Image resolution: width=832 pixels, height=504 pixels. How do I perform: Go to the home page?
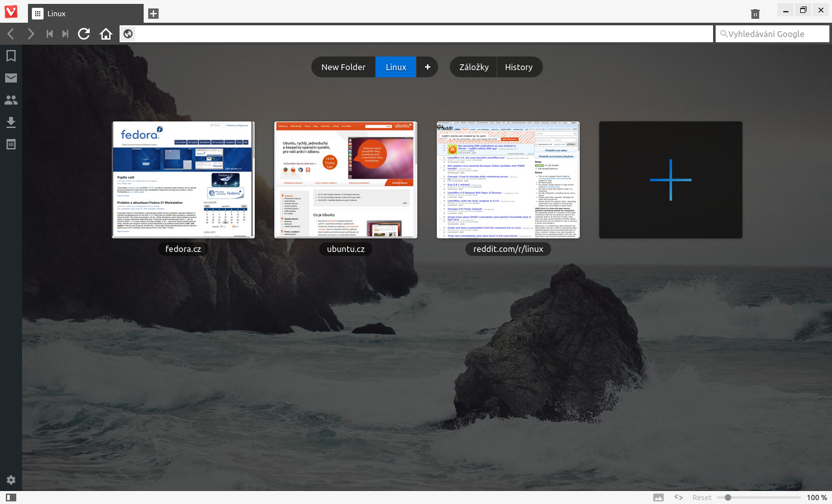coord(106,34)
